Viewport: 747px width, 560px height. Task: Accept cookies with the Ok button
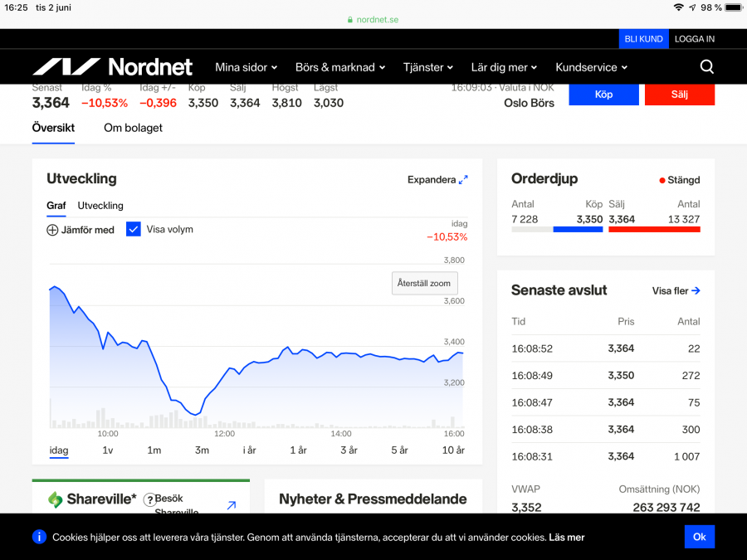click(699, 537)
